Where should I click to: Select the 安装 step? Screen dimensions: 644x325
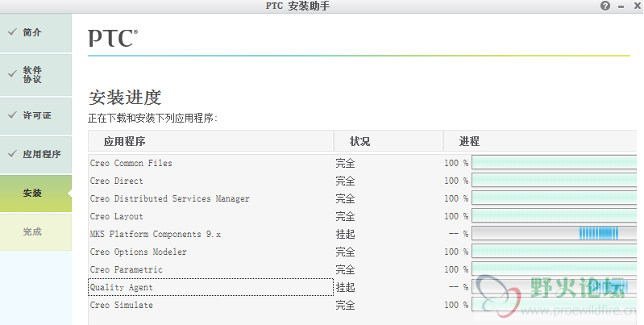pos(35,193)
